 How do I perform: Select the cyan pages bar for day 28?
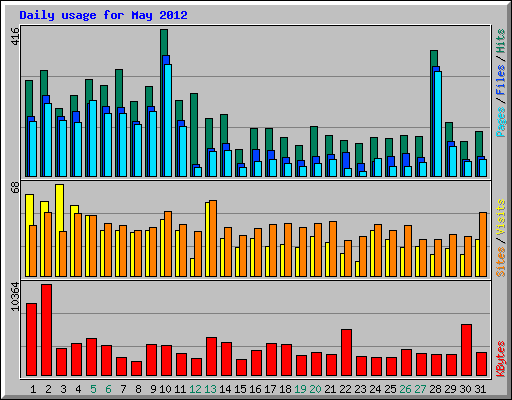click(438, 124)
